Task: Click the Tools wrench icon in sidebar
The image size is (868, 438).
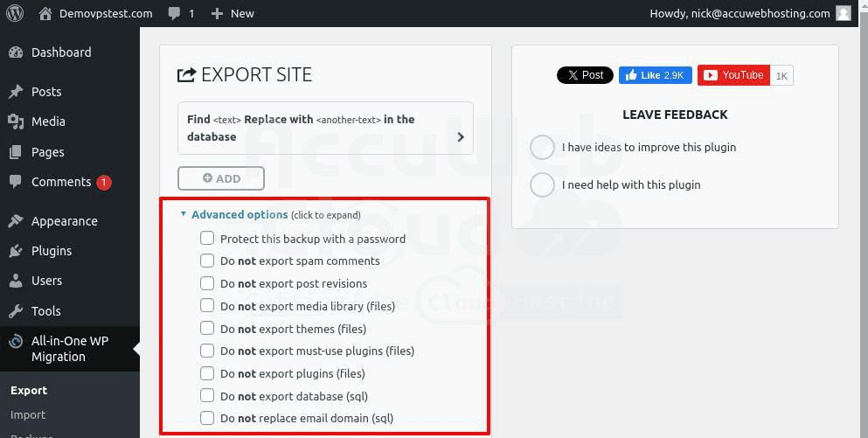Action: point(15,310)
